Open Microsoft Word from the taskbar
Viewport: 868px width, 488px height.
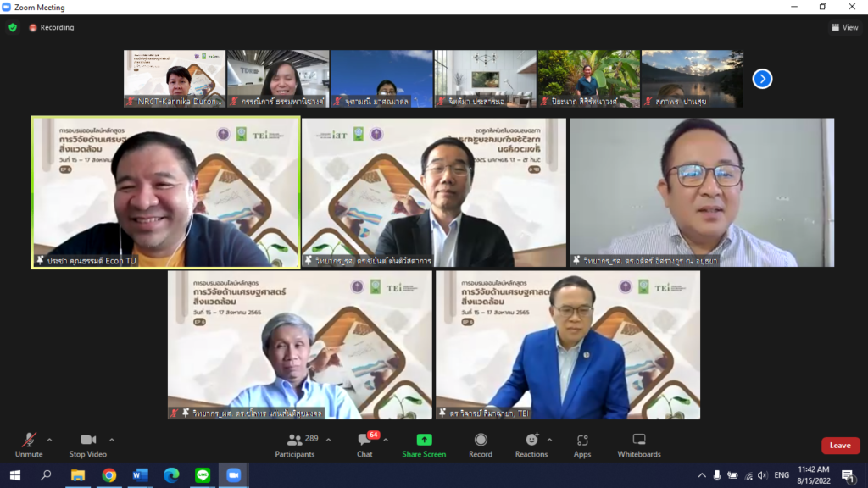click(140, 475)
